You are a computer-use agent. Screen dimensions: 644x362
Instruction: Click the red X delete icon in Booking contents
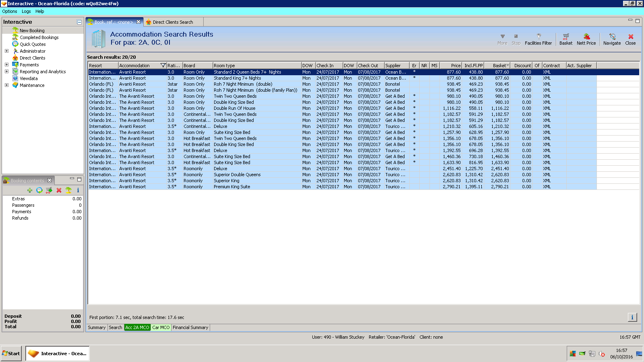click(x=59, y=190)
